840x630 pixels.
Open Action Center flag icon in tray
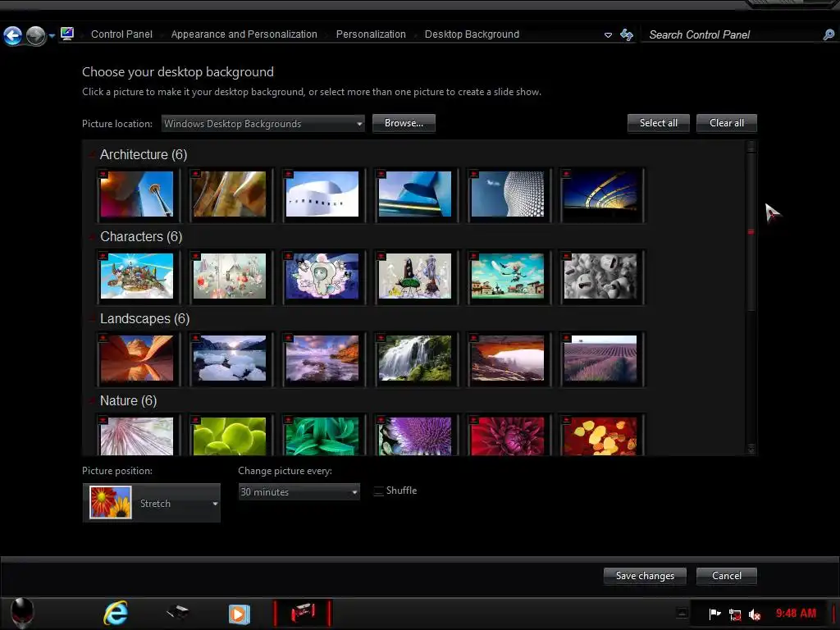pos(714,614)
